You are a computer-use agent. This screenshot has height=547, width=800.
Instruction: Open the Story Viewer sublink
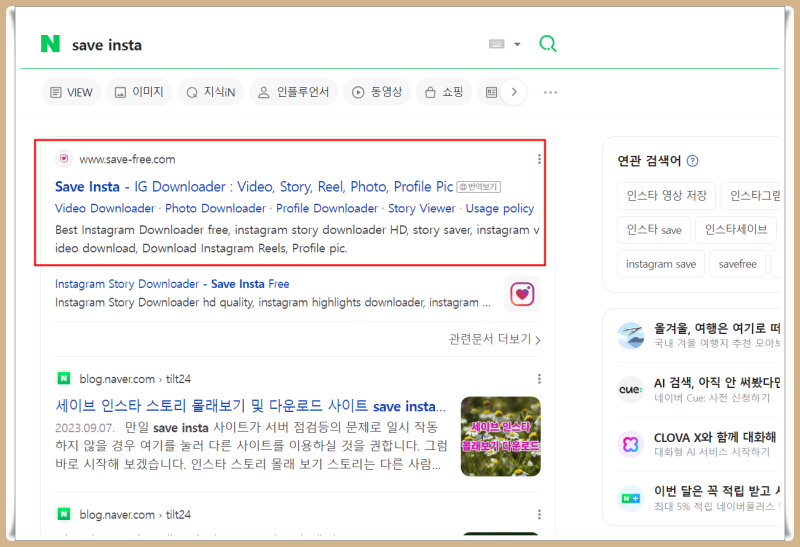tap(421, 208)
